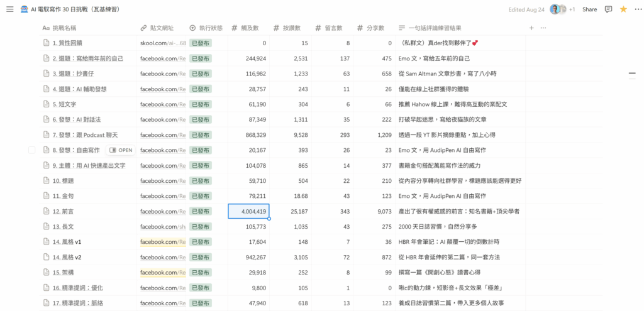Open the comments speech bubble icon
Image resolution: width=644 pixels, height=311 pixels.
(608, 9)
